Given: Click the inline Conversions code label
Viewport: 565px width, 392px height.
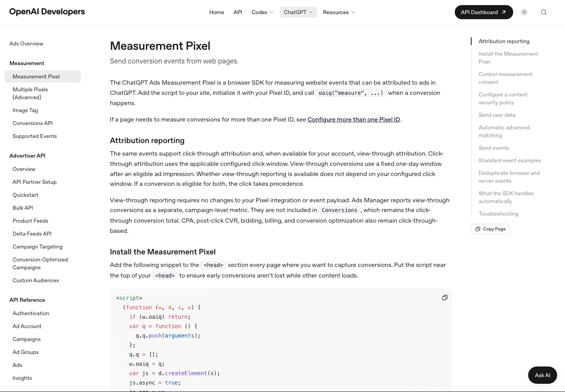Looking at the screenshot, I should coord(339,210).
